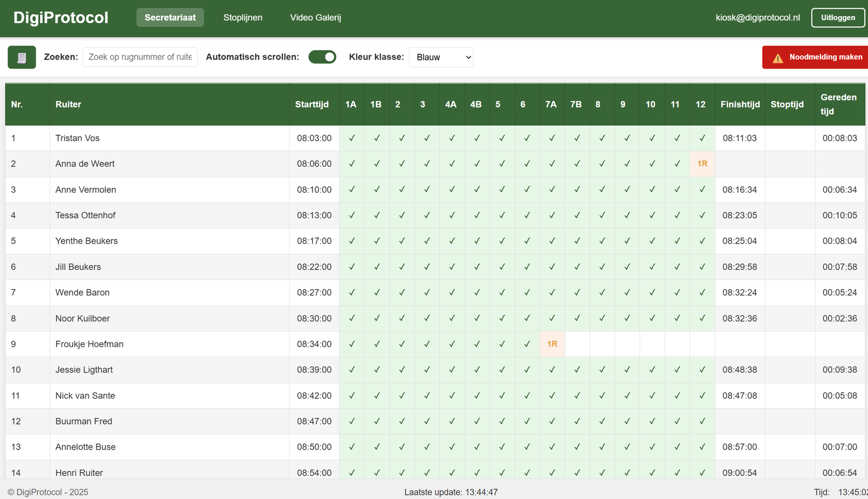The image size is (868, 499).
Task: Select the Secretariaat tab
Action: tap(170, 17)
